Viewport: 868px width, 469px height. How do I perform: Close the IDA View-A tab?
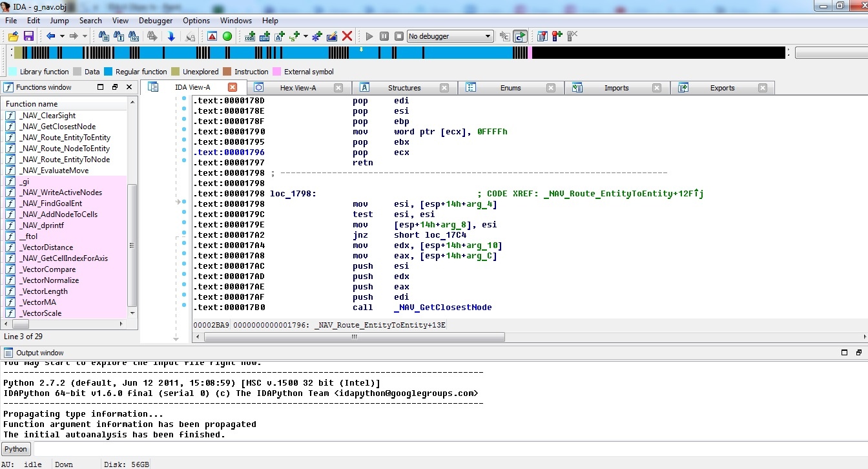coord(232,87)
